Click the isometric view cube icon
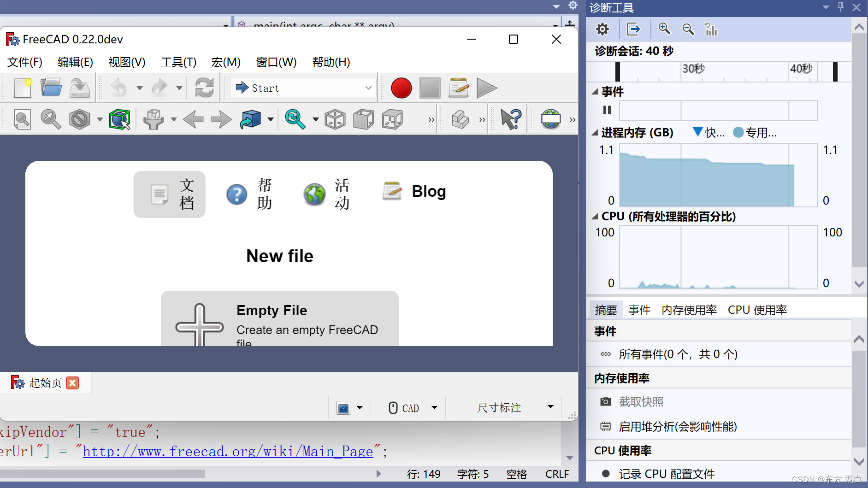The width and height of the screenshot is (868, 488). (335, 119)
